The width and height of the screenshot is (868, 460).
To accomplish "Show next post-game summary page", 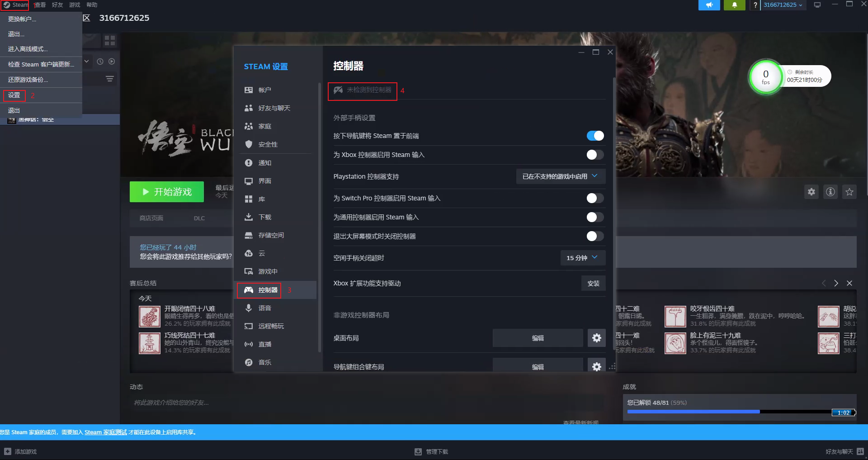I will pyautogui.click(x=836, y=283).
